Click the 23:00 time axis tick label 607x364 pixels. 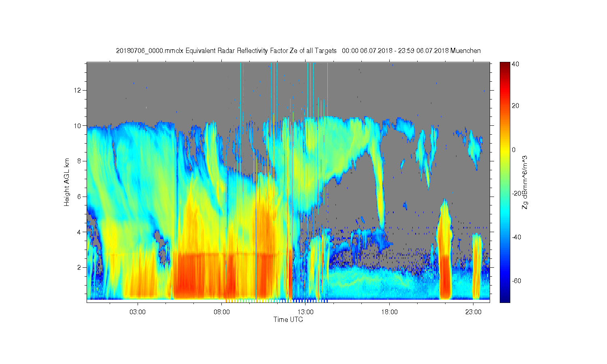473,312
